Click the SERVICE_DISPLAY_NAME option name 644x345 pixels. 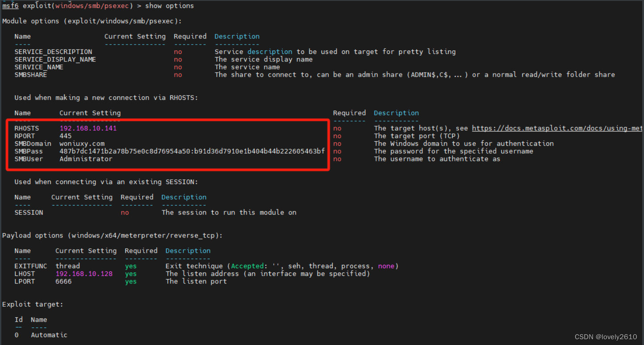click(55, 59)
